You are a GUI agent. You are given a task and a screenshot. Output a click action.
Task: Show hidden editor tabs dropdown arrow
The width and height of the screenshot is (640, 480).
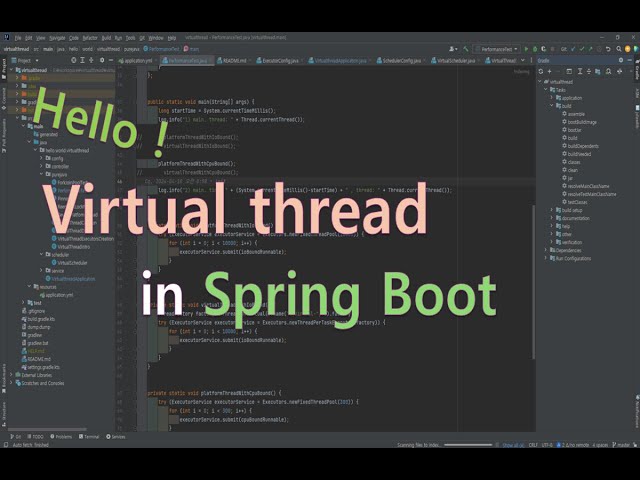click(x=523, y=60)
